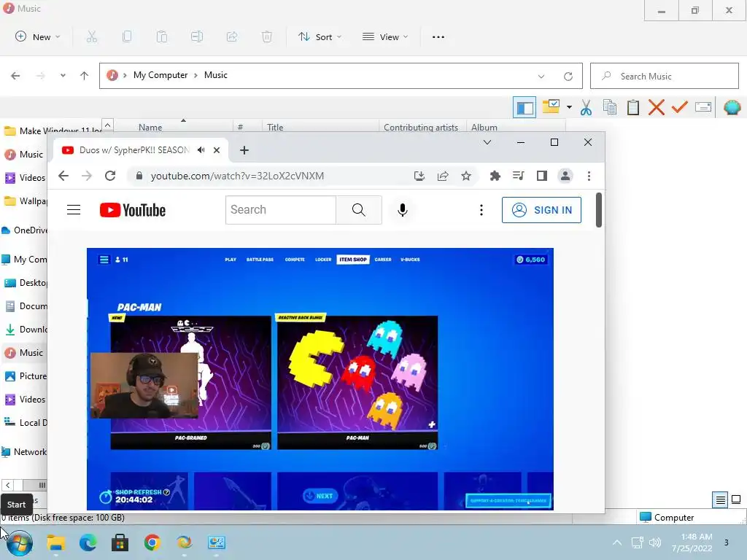
Task: Toggle the navigation pane icon in the Classic Shell toolbar
Action: click(x=525, y=108)
